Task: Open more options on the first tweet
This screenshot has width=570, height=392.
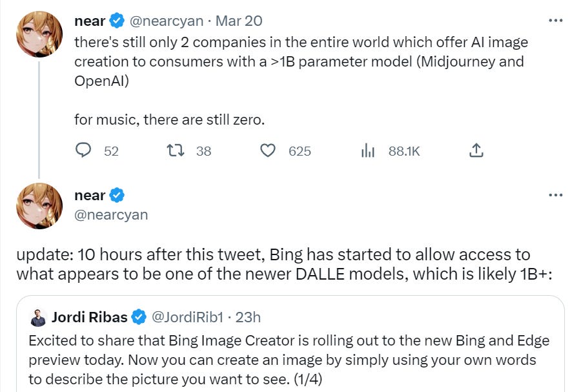Action: (555, 21)
